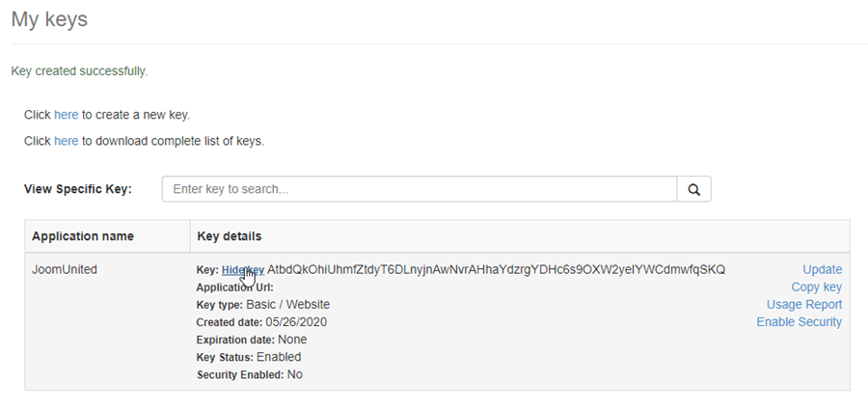Click the My keys page heading
Viewport: 868px width, 410px height.
click(x=49, y=19)
